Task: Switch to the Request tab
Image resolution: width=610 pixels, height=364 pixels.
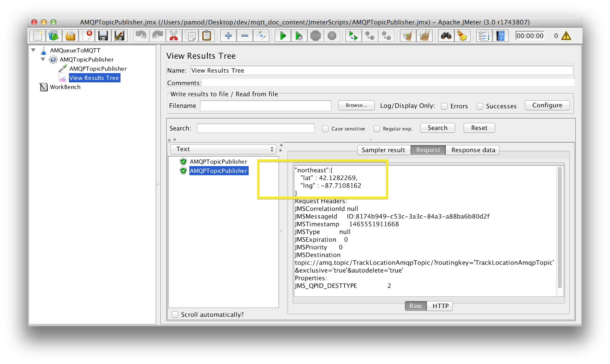Action: pyautogui.click(x=428, y=150)
